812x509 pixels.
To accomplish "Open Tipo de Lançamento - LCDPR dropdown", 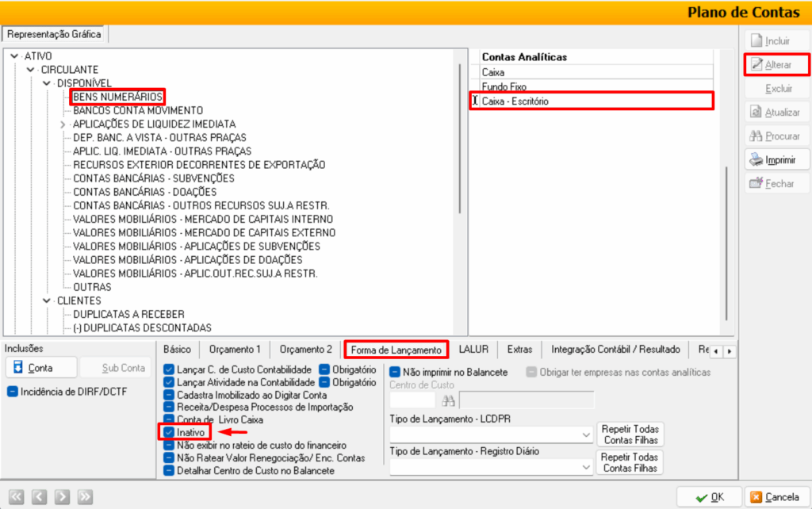I will coord(586,434).
